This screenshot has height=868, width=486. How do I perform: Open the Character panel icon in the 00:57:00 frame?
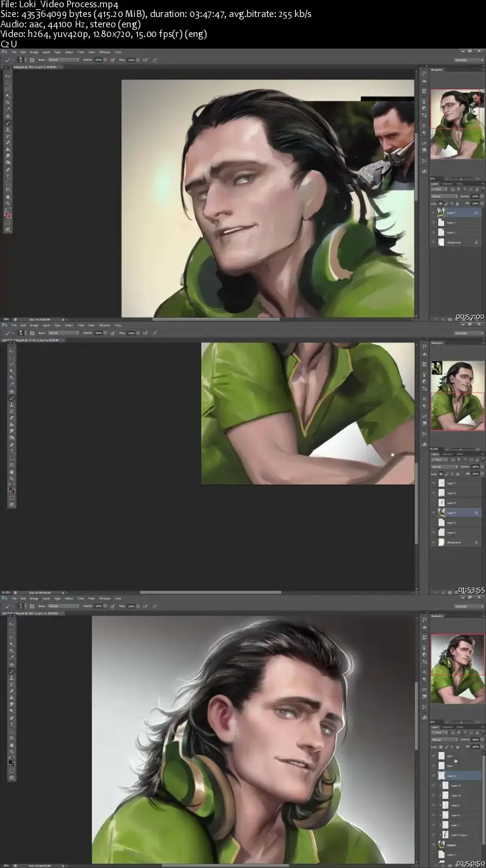[x=424, y=125]
